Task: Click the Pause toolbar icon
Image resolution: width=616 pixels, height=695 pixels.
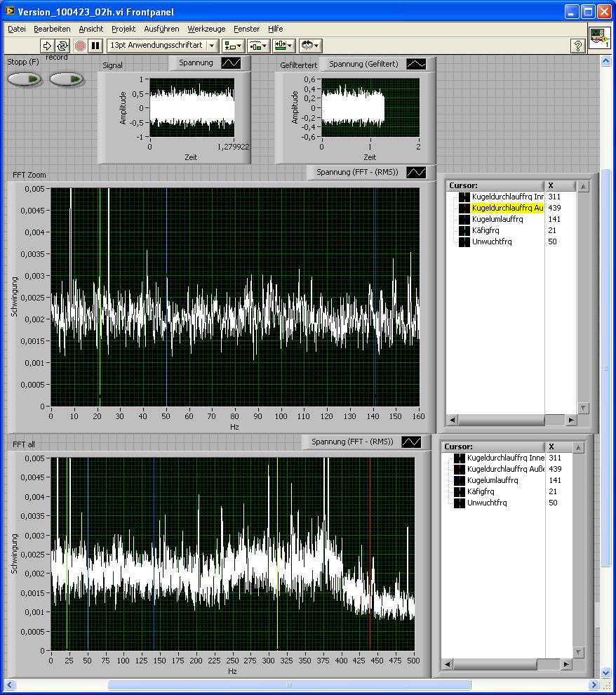Action: coord(96,46)
